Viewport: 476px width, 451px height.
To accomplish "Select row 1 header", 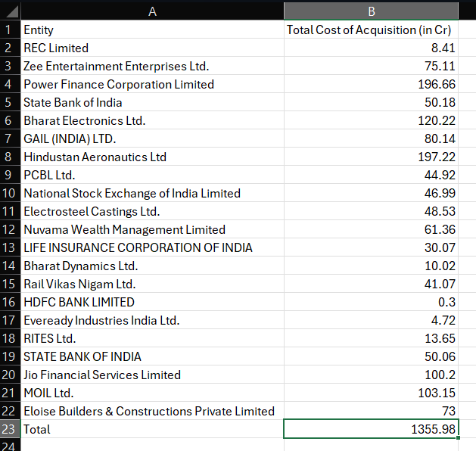I will (11, 30).
